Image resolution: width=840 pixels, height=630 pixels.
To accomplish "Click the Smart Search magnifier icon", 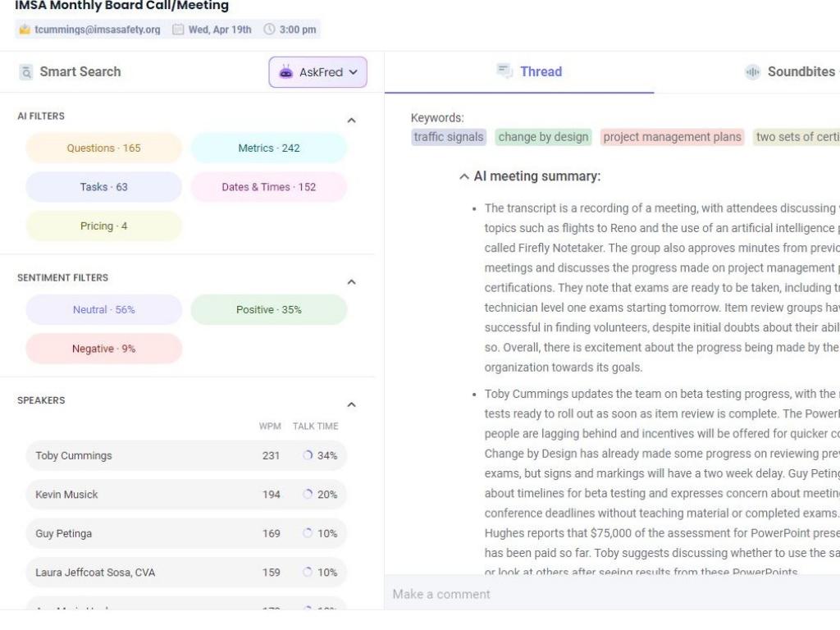I will (x=26, y=72).
